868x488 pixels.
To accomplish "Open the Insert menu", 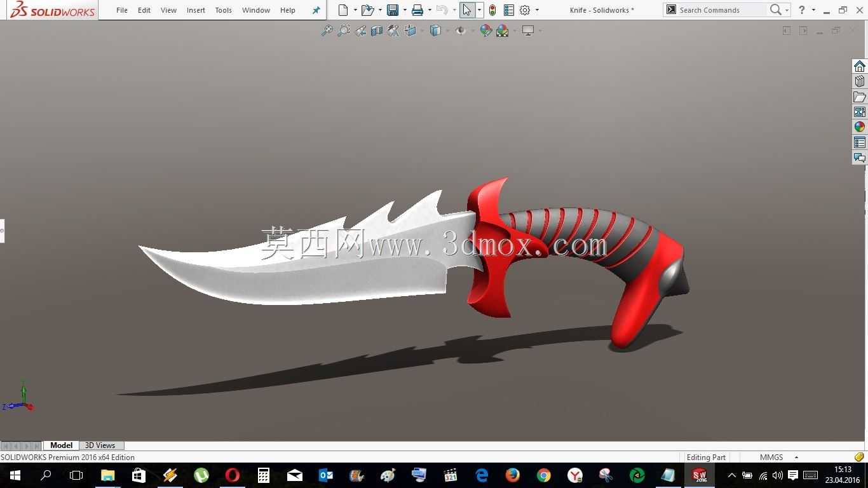I will coord(196,10).
